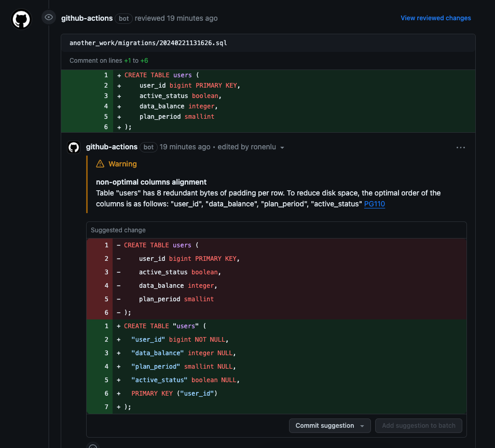The width and height of the screenshot is (495, 448).
Task: Click the 19 minutes ago timestamp
Action: pyautogui.click(x=185, y=147)
